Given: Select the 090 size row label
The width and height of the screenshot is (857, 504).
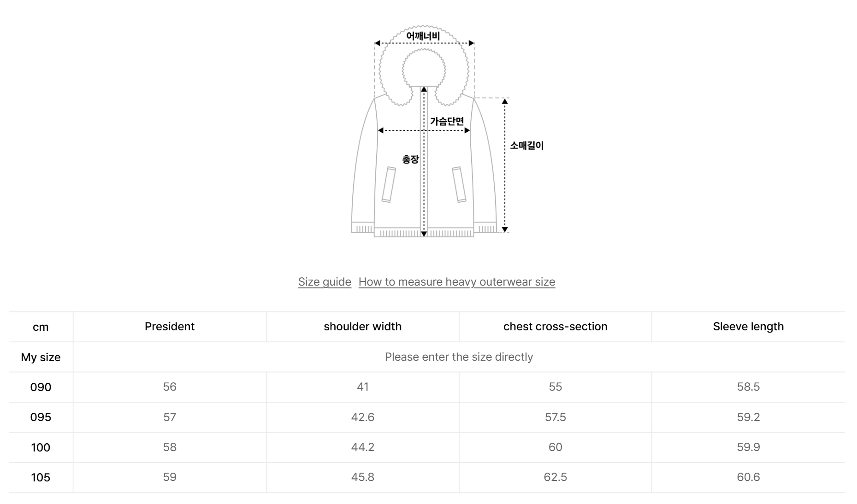Looking at the screenshot, I should pos(41,387).
